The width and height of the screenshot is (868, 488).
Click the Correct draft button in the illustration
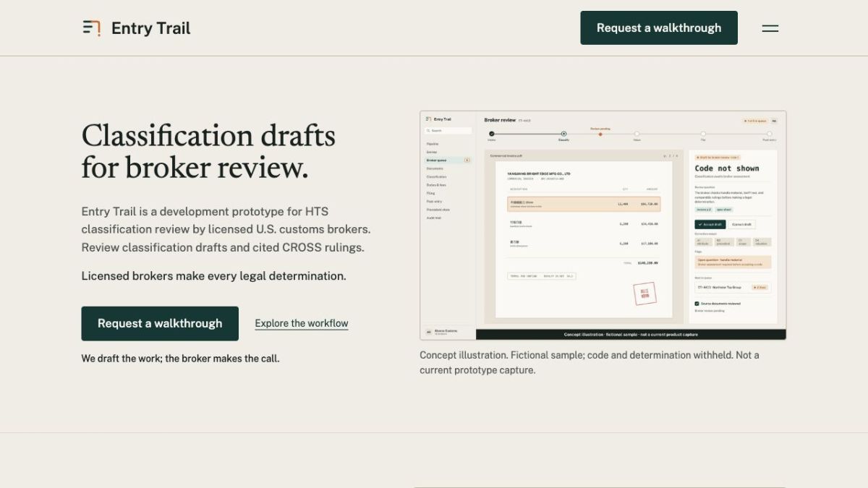coord(741,224)
